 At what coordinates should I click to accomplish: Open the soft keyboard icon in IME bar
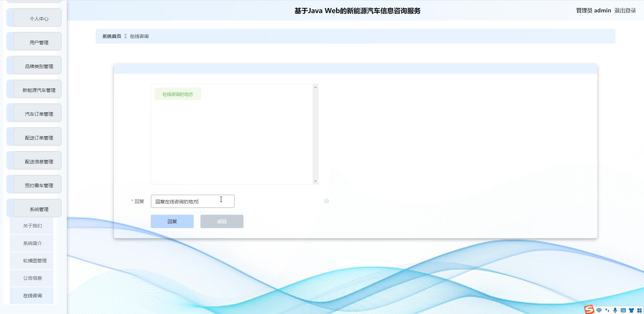(623, 310)
